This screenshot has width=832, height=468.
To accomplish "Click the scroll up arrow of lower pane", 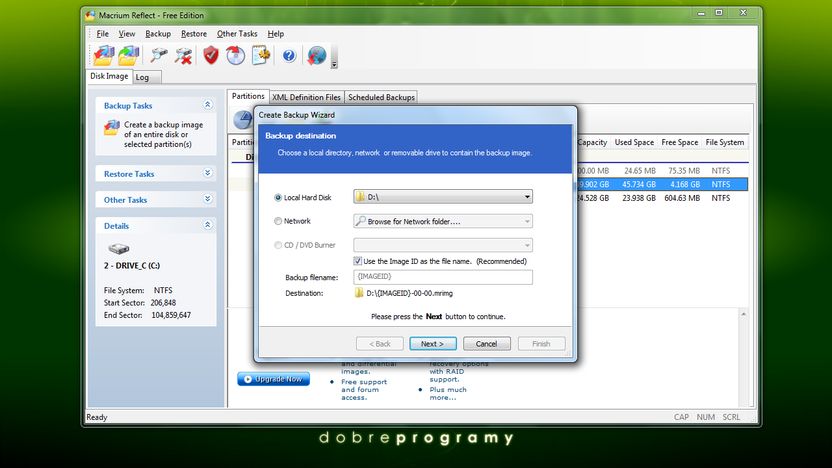I will [743, 315].
